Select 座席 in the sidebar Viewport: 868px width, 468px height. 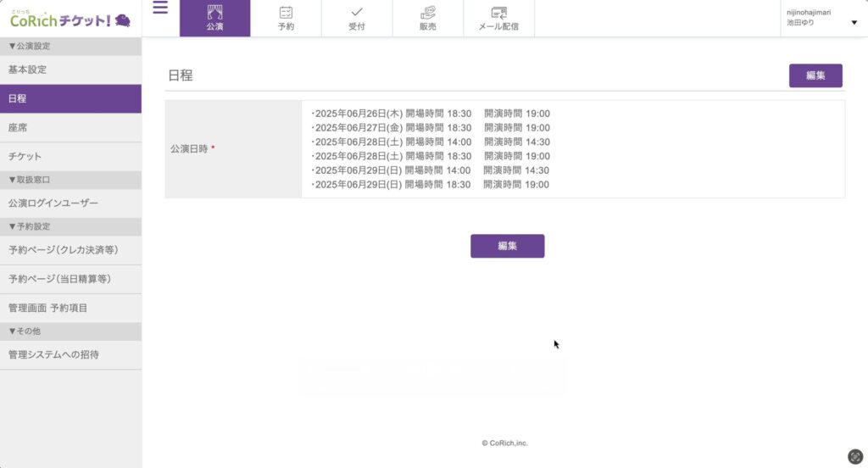pyautogui.click(x=18, y=127)
